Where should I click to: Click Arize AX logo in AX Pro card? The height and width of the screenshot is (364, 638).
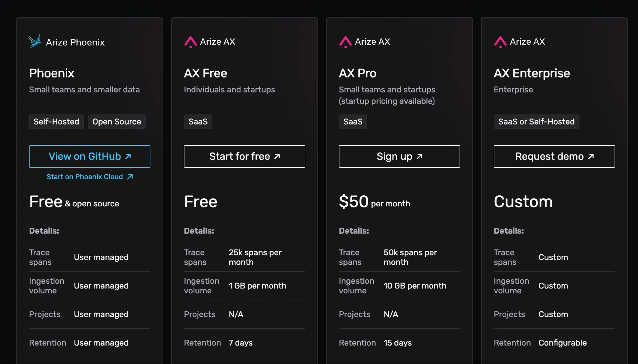click(x=345, y=42)
